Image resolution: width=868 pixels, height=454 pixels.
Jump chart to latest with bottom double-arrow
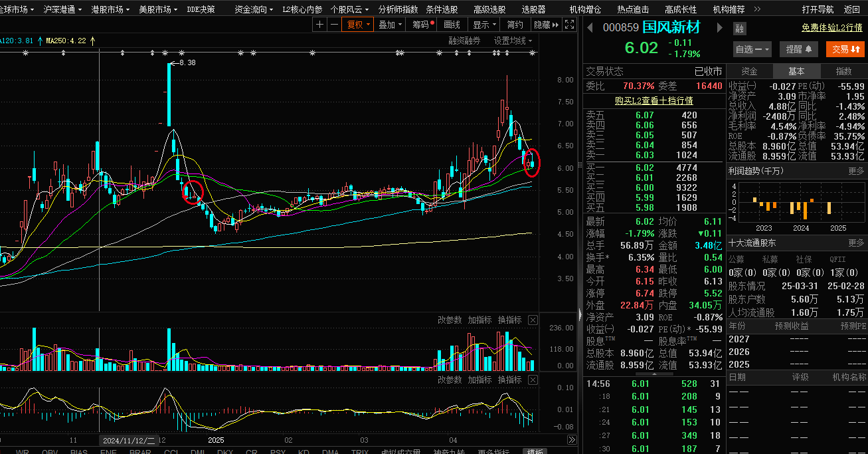coord(572,440)
